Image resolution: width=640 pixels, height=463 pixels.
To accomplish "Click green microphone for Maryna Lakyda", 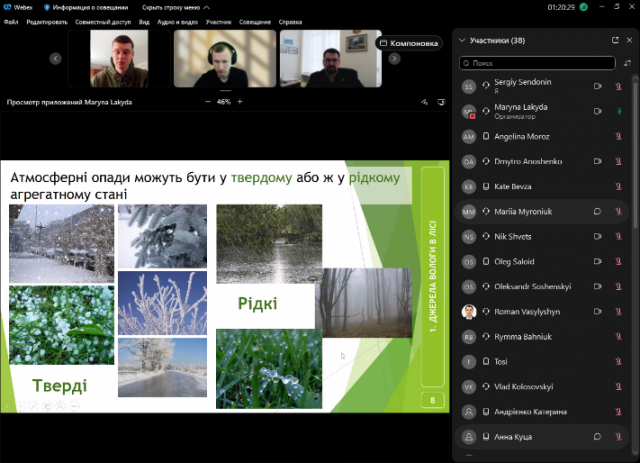I will [x=619, y=111].
